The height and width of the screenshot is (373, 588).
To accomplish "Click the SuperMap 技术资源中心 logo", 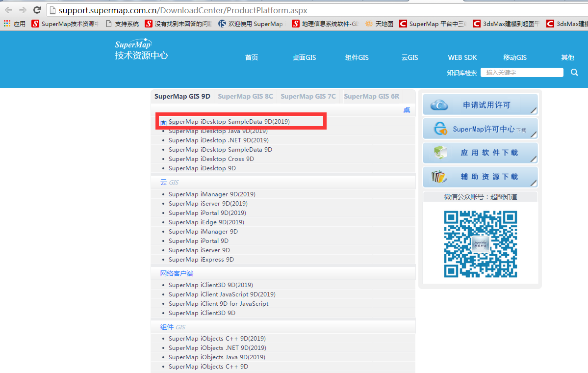I will (x=141, y=49).
